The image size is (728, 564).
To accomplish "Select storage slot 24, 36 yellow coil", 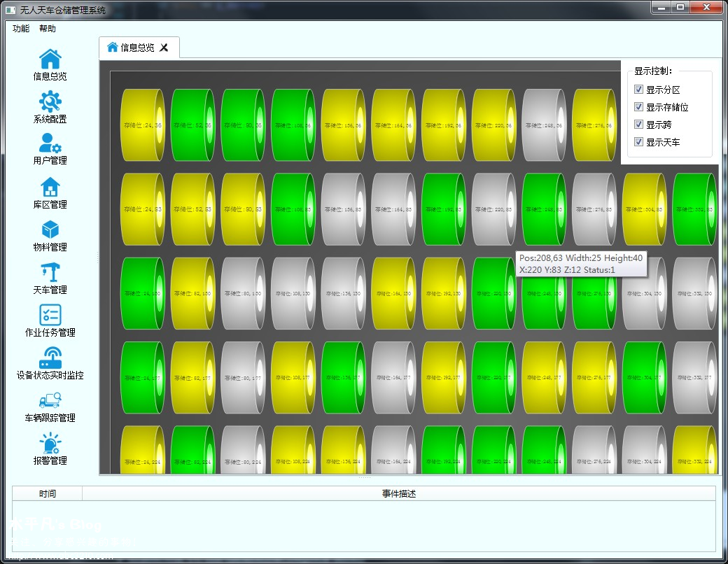I will coord(143,125).
